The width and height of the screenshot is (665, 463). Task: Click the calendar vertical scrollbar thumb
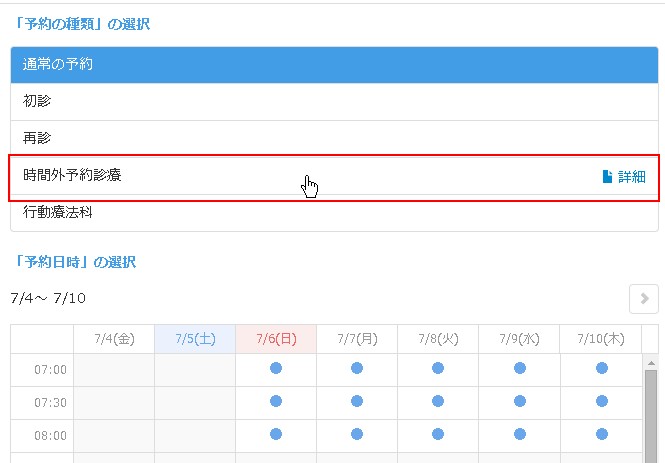[651, 416]
